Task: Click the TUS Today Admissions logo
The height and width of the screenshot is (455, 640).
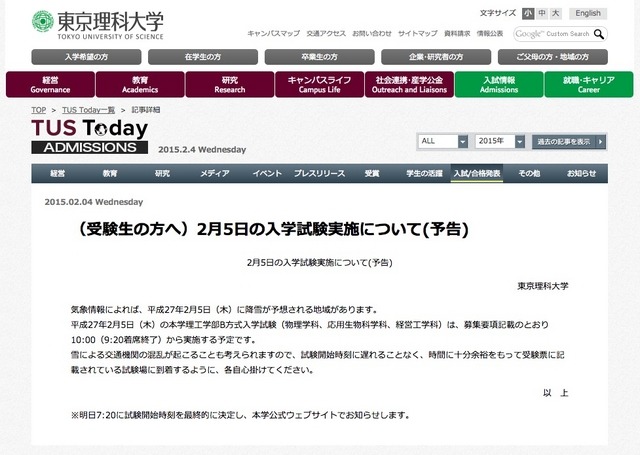Action: point(89,137)
